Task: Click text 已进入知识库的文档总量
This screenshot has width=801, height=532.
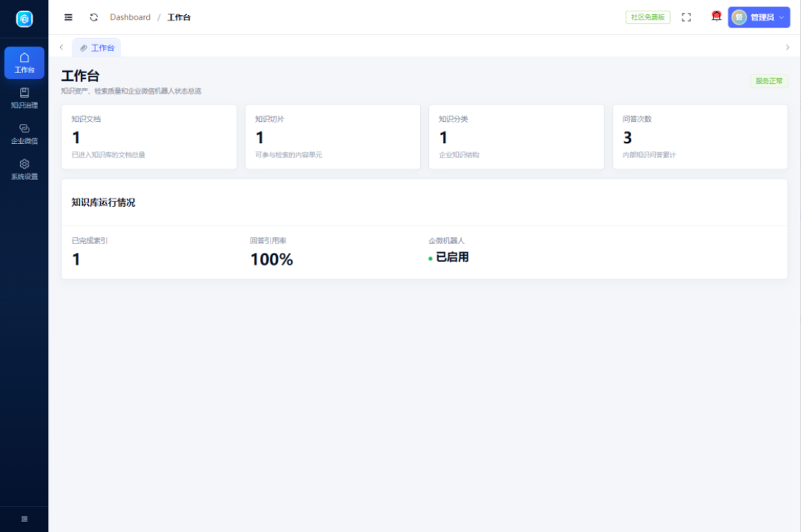Action: pyautogui.click(x=108, y=155)
